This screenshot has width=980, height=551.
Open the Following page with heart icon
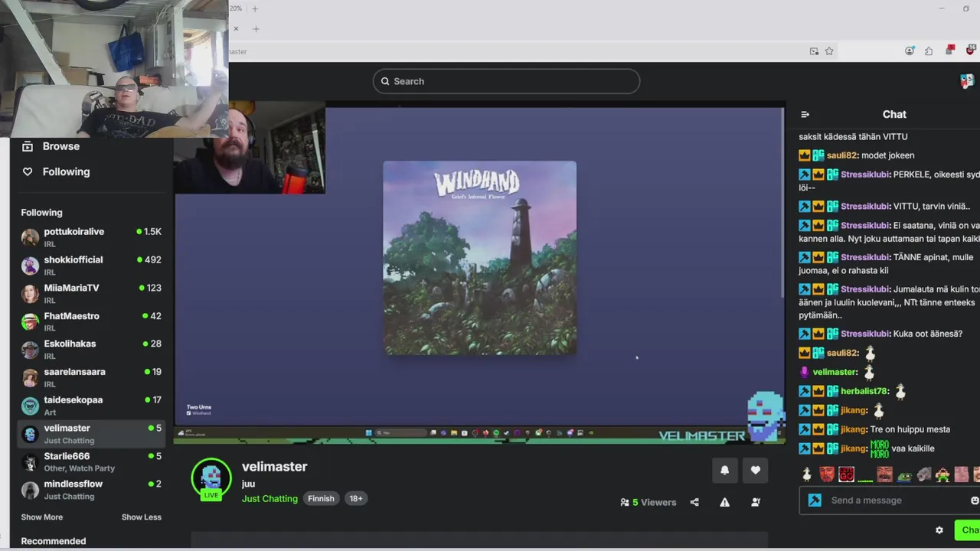[x=56, y=171]
